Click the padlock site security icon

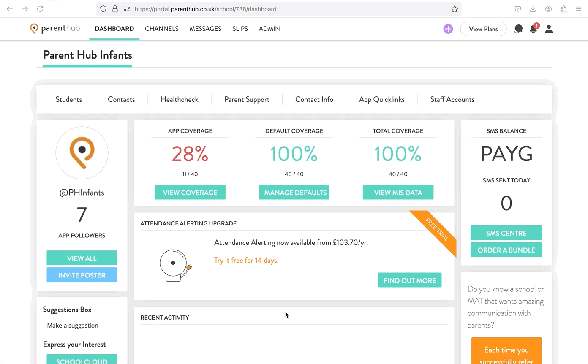[115, 9]
